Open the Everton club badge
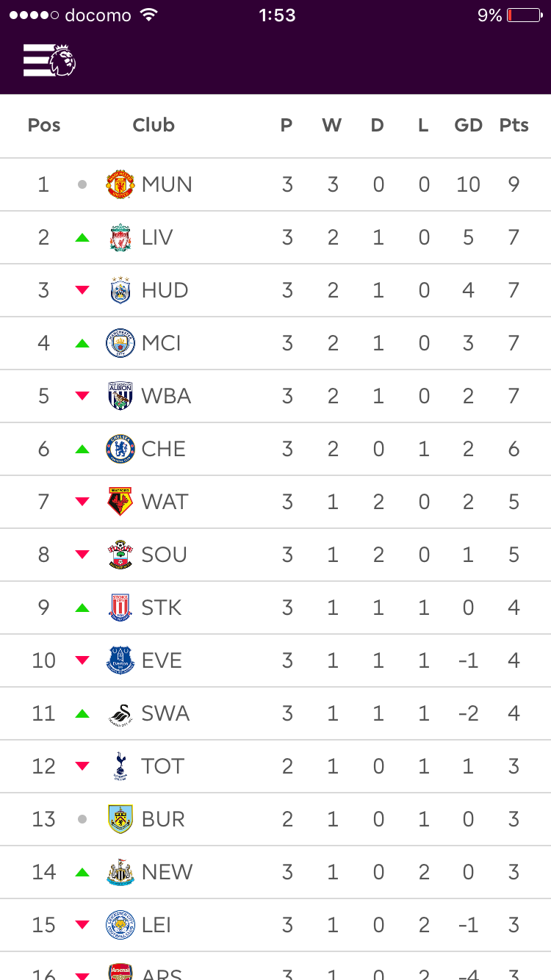The image size is (551, 980). pyautogui.click(x=120, y=660)
